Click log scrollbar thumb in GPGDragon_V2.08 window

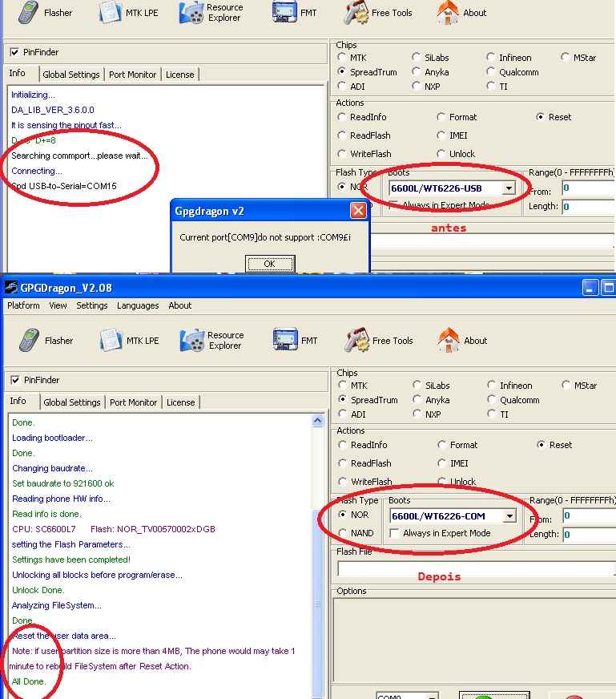[x=317, y=604]
